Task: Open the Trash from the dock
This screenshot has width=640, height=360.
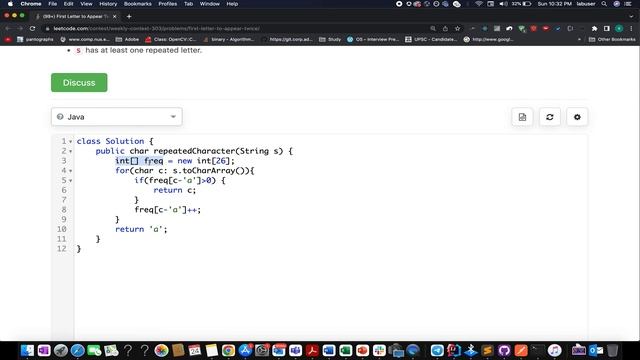Action: 613,350
